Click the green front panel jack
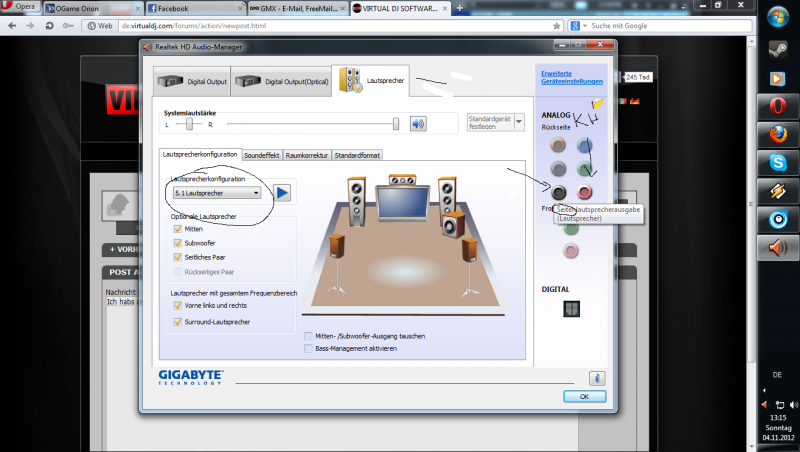The width and height of the screenshot is (800, 452). pos(571,229)
